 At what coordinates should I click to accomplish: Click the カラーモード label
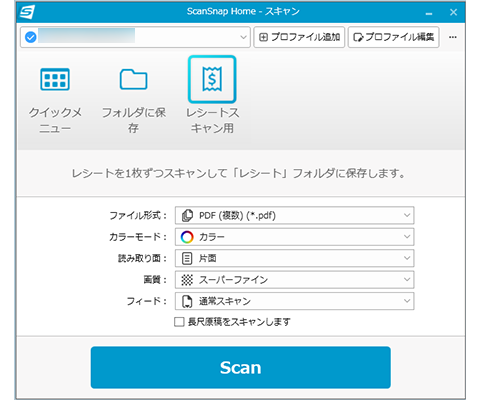(x=138, y=237)
